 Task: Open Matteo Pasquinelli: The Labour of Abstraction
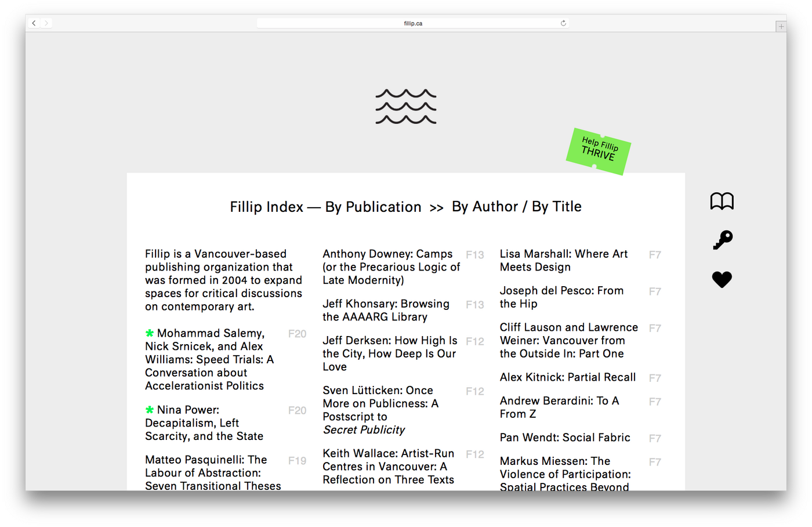coord(213,472)
